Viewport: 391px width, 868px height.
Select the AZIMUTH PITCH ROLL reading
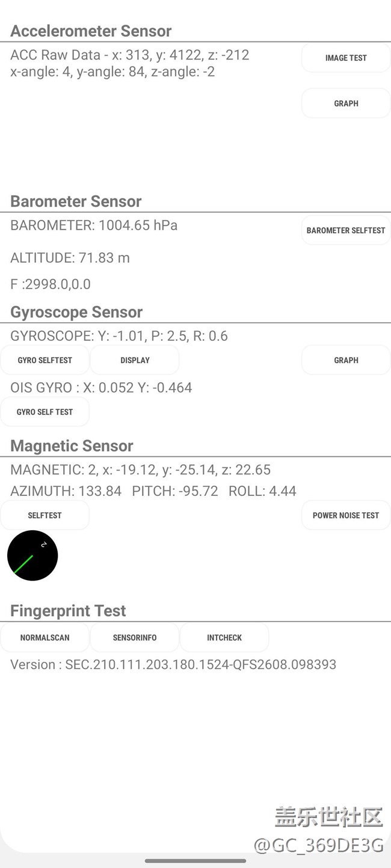point(153,491)
